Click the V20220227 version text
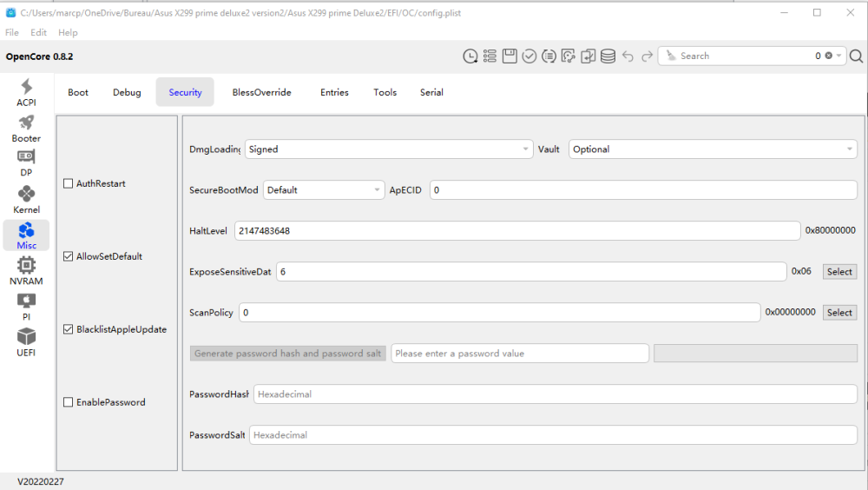868x490 pixels. tap(41, 481)
